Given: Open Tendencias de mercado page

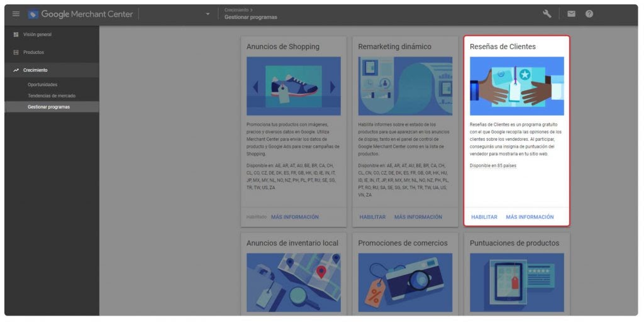Looking at the screenshot, I should 52,96.
